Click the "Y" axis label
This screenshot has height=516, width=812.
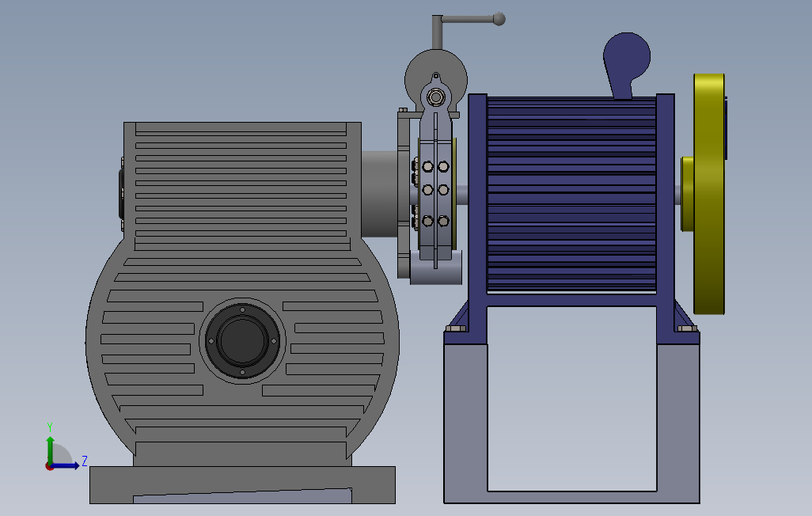50,427
